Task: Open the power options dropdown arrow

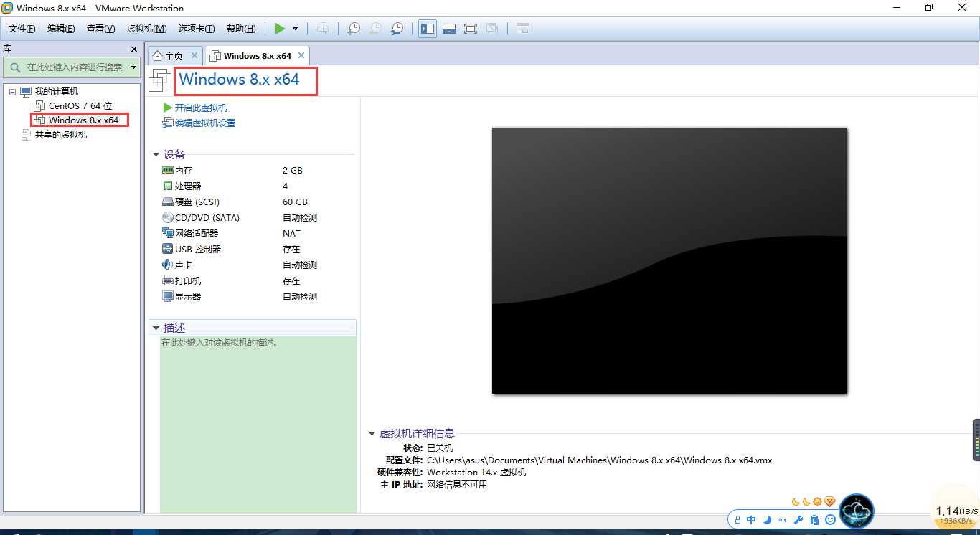Action: pos(295,29)
